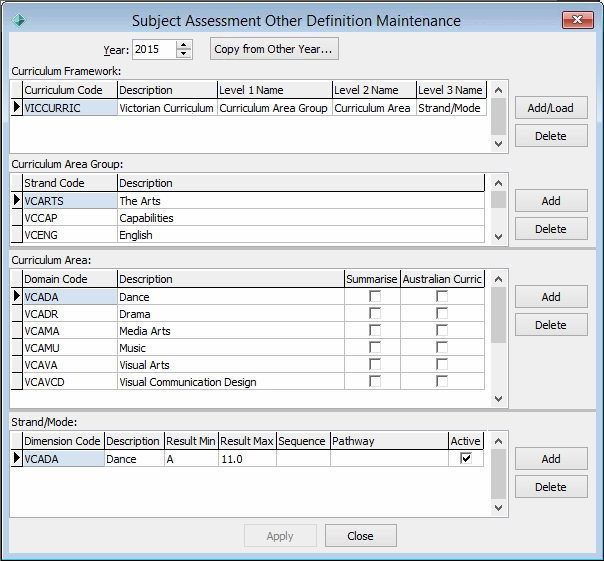Uncheck the Active checkbox for VCADA strand

pyautogui.click(x=466, y=458)
